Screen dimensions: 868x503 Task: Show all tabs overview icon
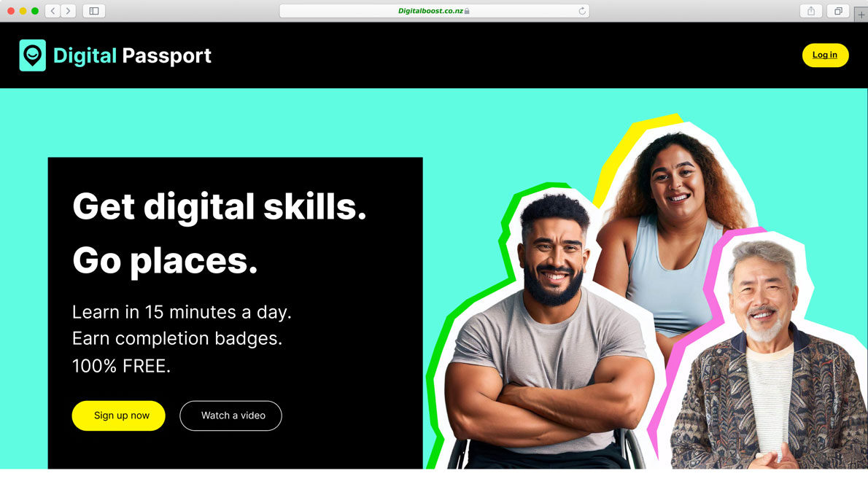click(x=838, y=11)
